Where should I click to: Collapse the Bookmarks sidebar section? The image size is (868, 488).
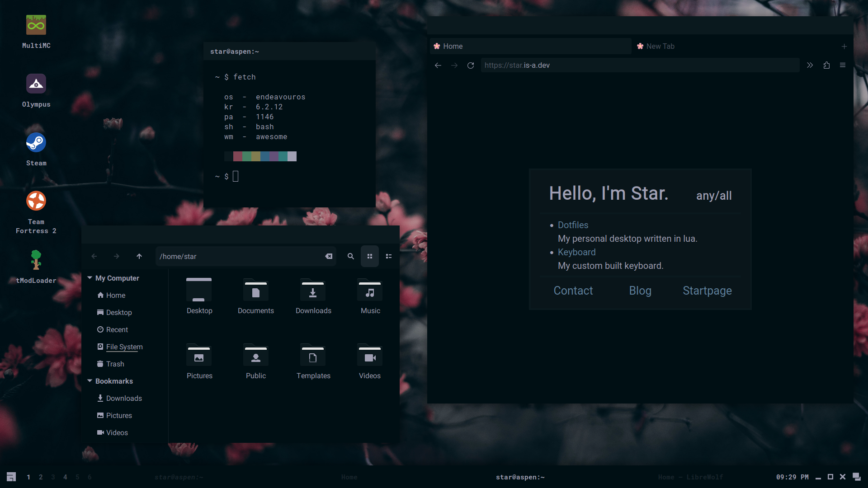coord(90,381)
